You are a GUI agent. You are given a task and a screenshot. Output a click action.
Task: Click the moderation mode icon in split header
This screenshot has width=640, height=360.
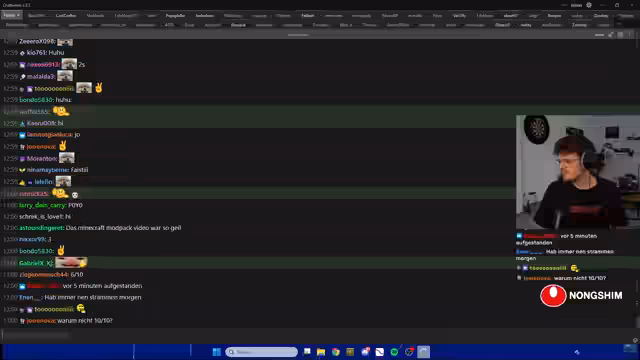[x=611, y=35]
